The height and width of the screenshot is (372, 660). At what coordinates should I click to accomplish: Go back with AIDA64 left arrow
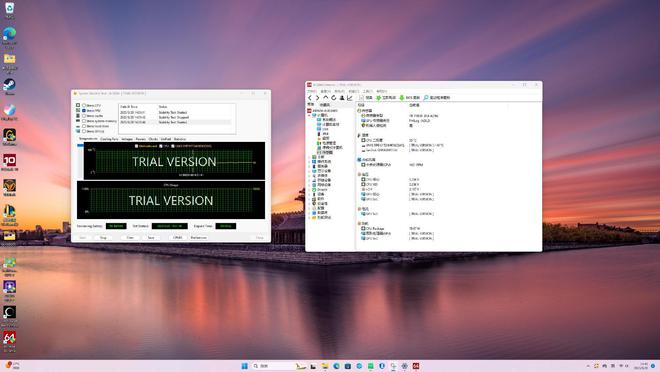(310, 98)
